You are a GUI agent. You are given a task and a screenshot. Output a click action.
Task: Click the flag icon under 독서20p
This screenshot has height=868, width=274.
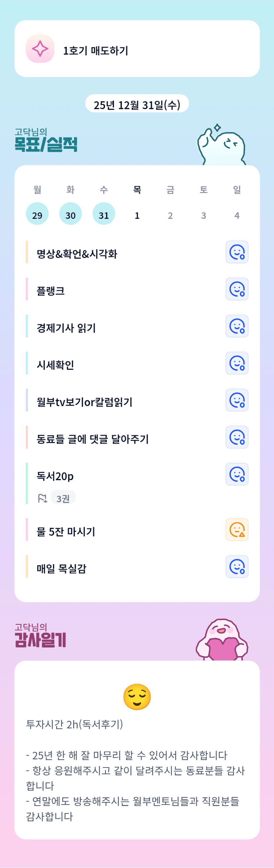[x=42, y=498]
